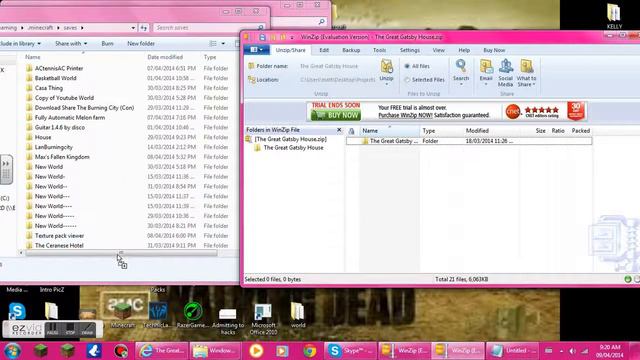Click the volume icon in system tray
The width and height of the screenshot is (640, 360).
pos(572,351)
